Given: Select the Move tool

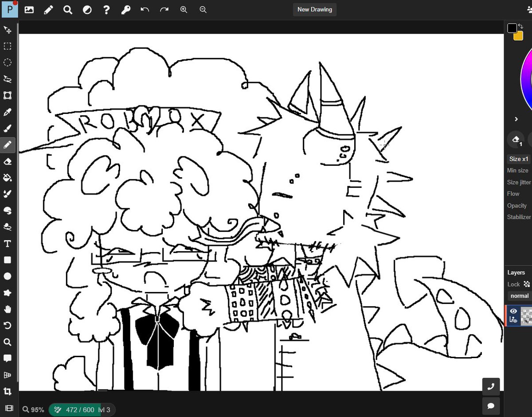Looking at the screenshot, I should [8, 30].
